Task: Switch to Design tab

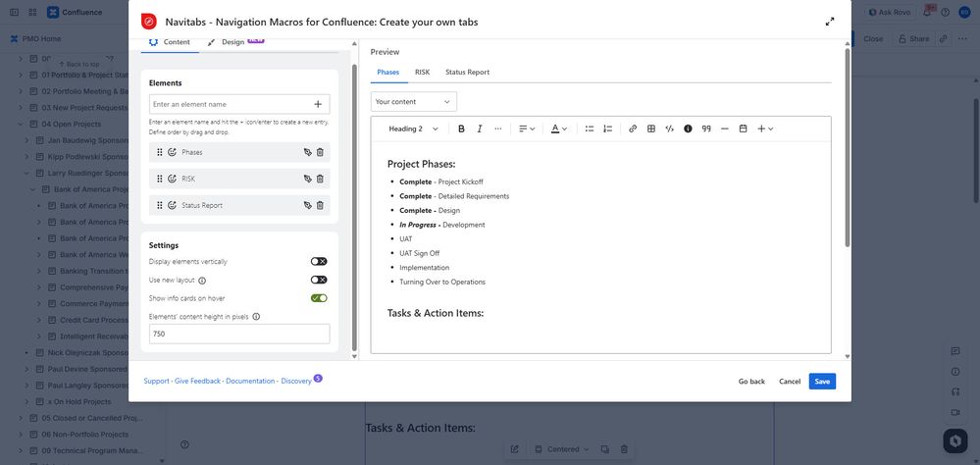Action: coord(234,42)
